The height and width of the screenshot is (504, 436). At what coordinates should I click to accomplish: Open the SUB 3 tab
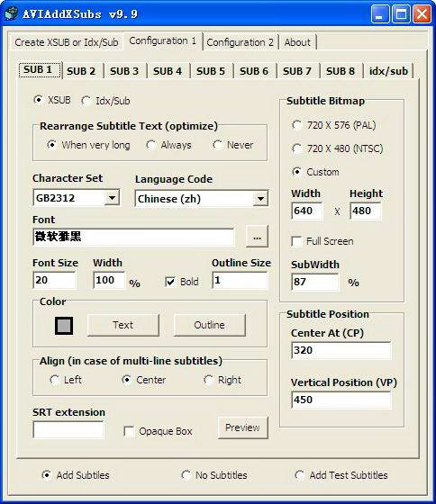[x=124, y=71]
